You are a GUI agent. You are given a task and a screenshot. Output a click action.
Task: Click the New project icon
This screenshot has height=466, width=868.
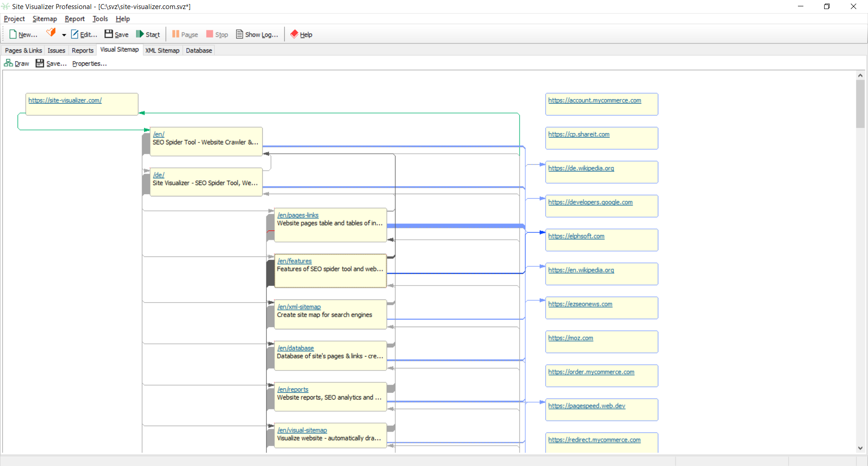(x=13, y=34)
